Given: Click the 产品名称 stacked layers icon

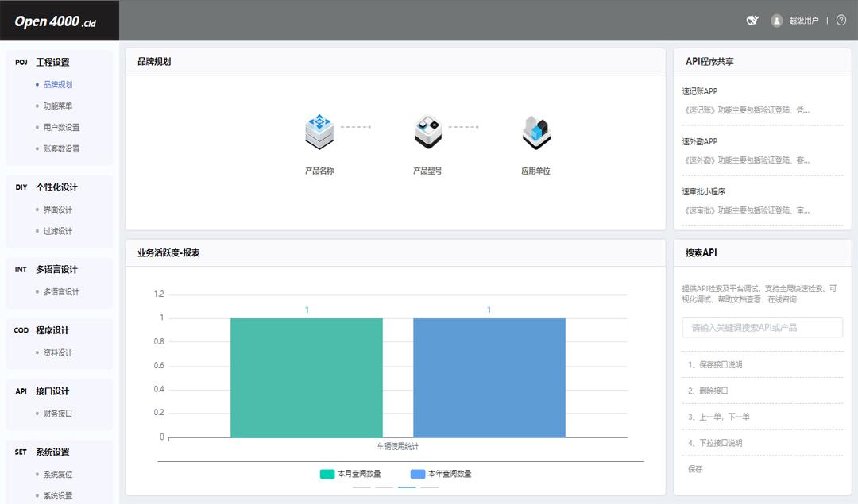Looking at the screenshot, I should pos(319,132).
